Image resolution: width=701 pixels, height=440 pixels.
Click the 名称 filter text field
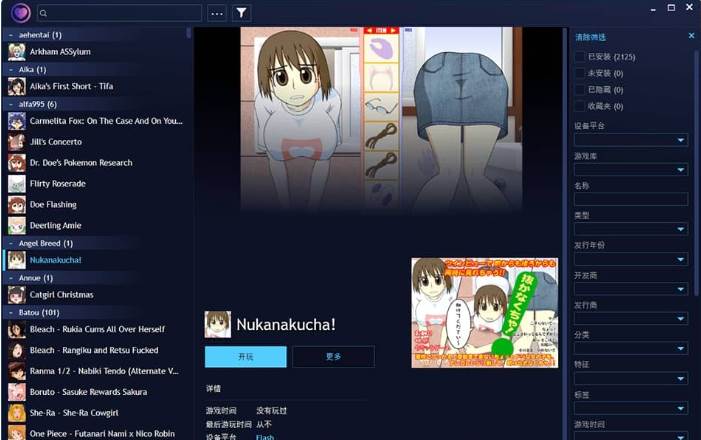tap(631, 199)
